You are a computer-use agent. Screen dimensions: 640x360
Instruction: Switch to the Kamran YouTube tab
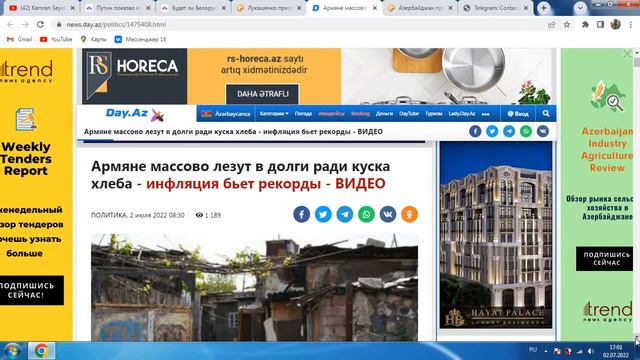point(42,8)
